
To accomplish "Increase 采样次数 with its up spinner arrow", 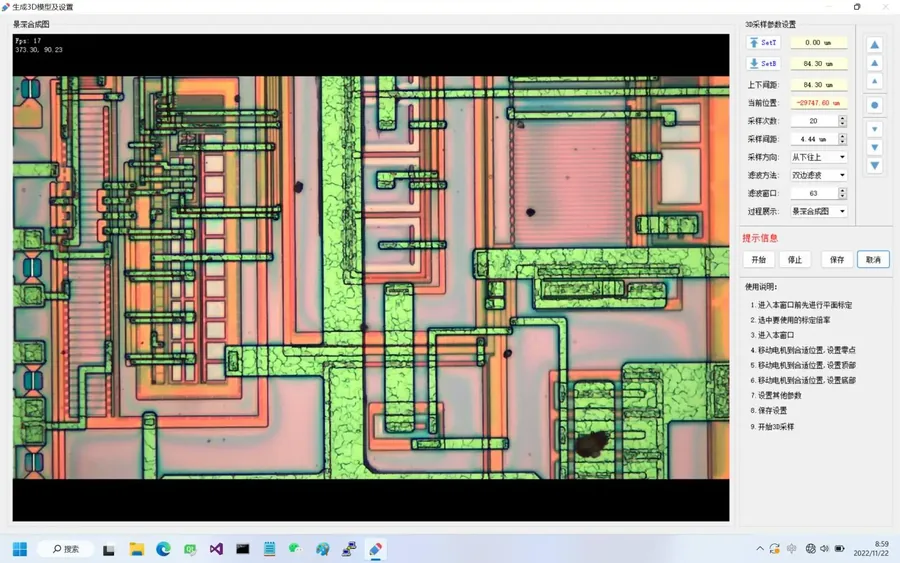I will pos(842,118).
